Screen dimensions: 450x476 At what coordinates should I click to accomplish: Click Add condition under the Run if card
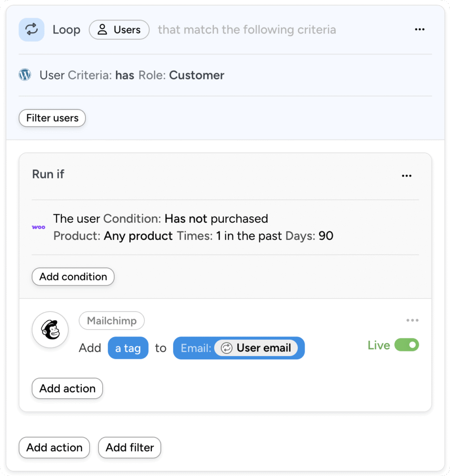(x=72, y=277)
